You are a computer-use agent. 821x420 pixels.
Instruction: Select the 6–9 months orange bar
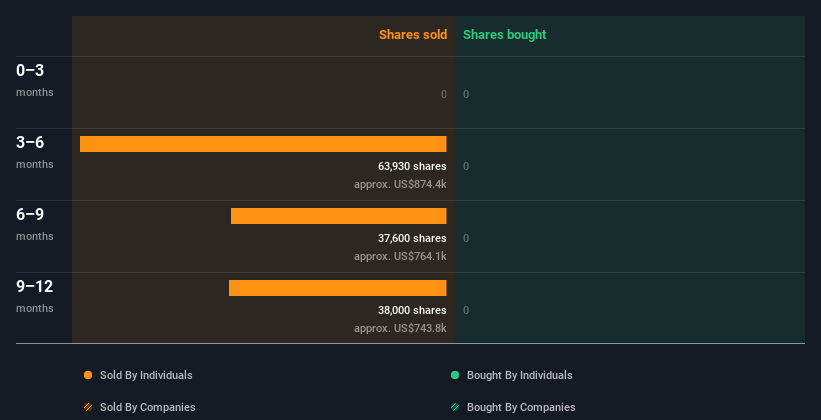339,216
